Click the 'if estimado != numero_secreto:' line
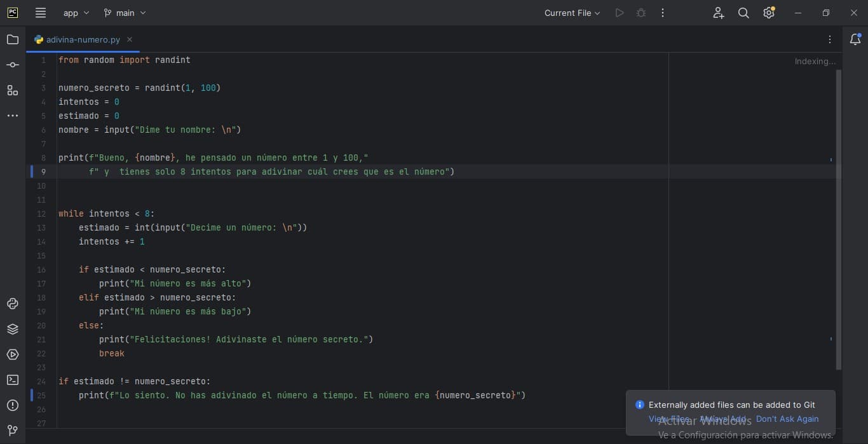The width and height of the screenshot is (868, 444). (x=135, y=381)
